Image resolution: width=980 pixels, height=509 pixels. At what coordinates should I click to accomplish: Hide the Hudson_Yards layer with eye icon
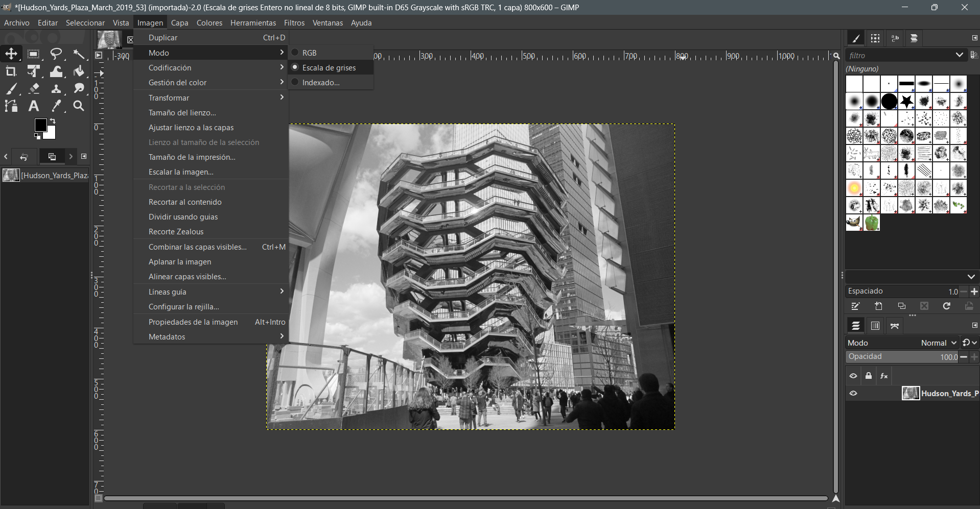coord(853,393)
